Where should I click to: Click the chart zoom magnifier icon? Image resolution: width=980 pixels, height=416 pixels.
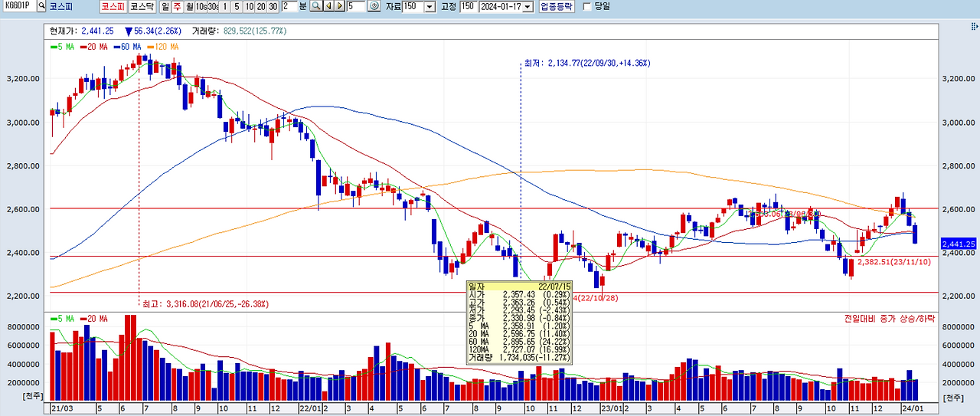(315, 6)
